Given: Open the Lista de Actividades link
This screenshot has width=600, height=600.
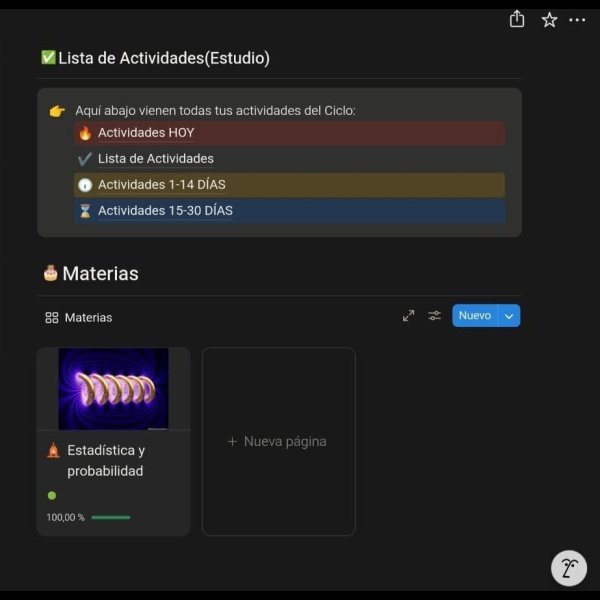Looking at the screenshot, I should [x=155, y=159].
